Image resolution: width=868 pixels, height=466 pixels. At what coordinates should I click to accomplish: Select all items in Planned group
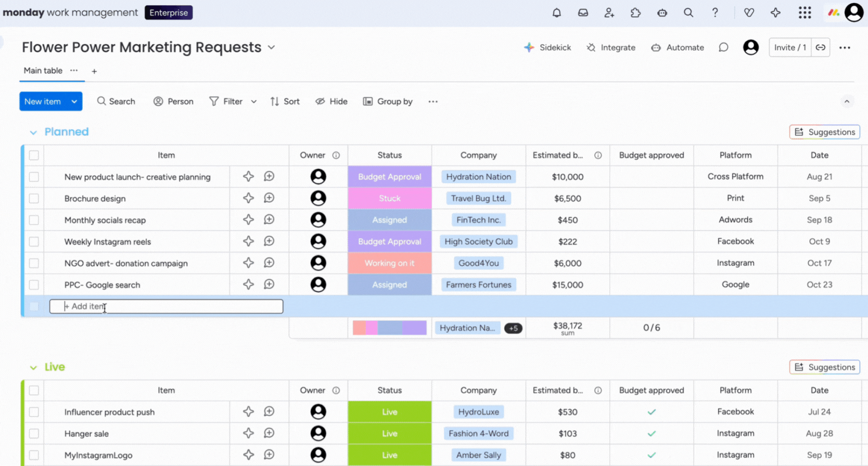coord(34,155)
